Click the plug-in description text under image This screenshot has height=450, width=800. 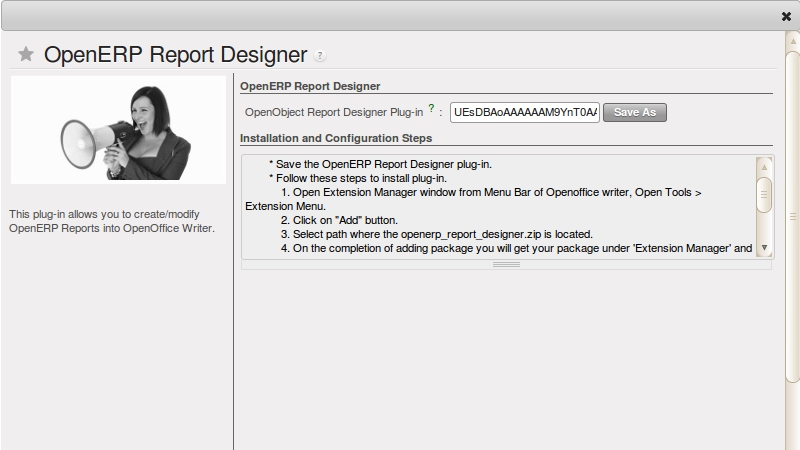(x=111, y=221)
